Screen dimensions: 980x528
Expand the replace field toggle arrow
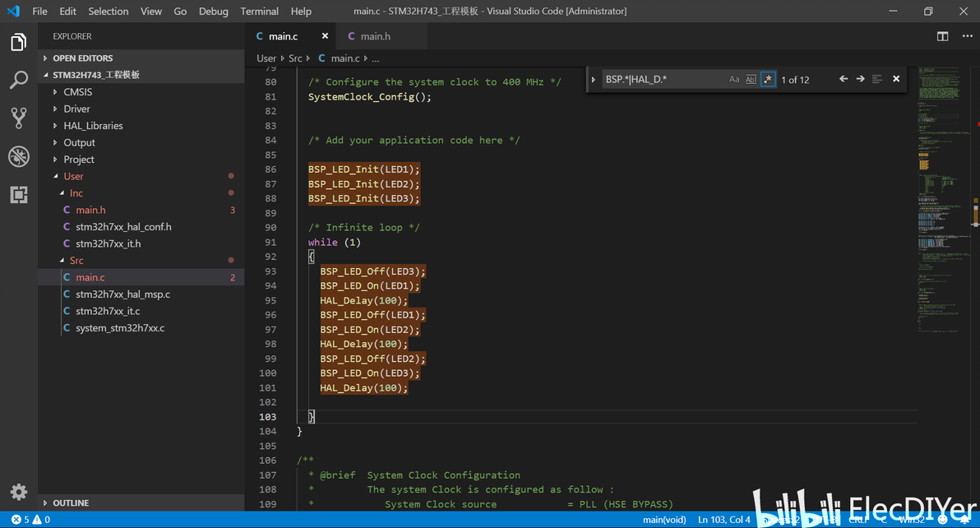(593, 80)
